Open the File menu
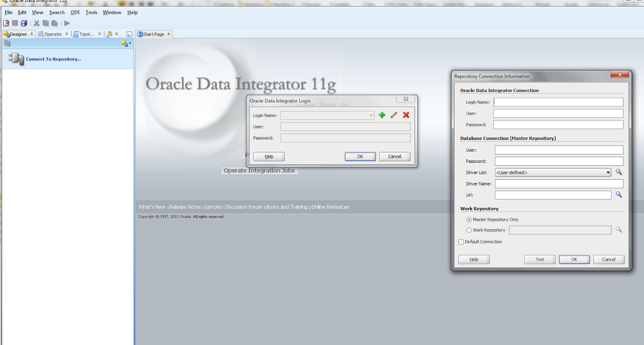Screen dimensions: 644x345 click(x=8, y=12)
